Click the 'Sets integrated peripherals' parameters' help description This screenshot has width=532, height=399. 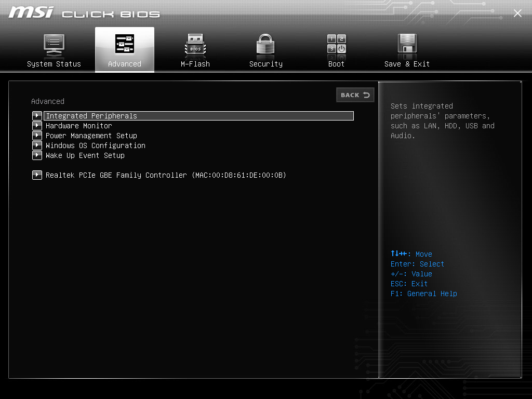pos(443,121)
